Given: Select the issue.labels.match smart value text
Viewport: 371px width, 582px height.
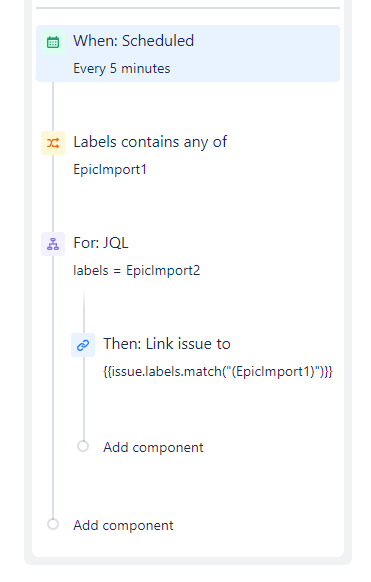Looking at the screenshot, I should (x=218, y=372).
